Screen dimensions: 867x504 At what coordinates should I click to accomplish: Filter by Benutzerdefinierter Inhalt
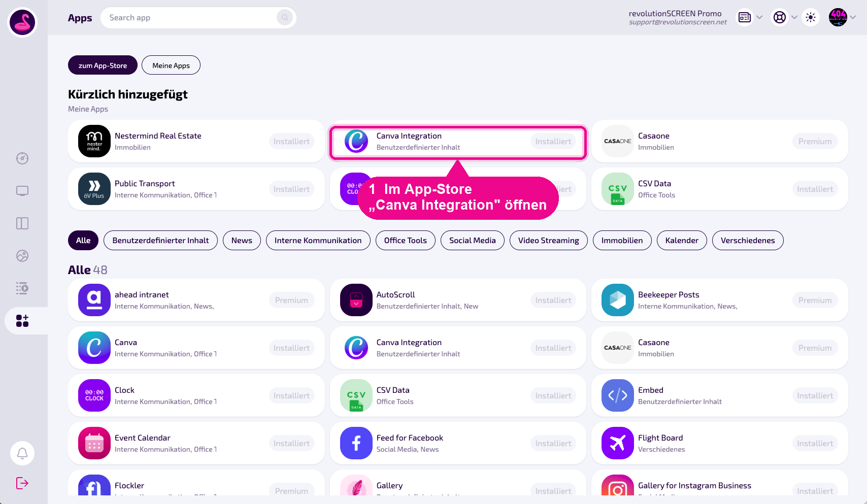[160, 240]
